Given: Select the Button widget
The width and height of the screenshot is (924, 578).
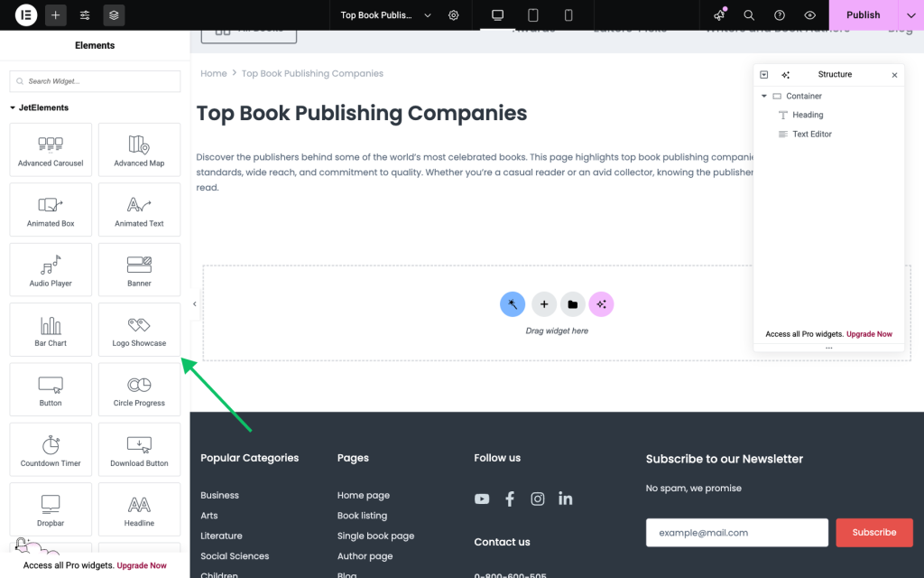Looking at the screenshot, I should tap(51, 389).
